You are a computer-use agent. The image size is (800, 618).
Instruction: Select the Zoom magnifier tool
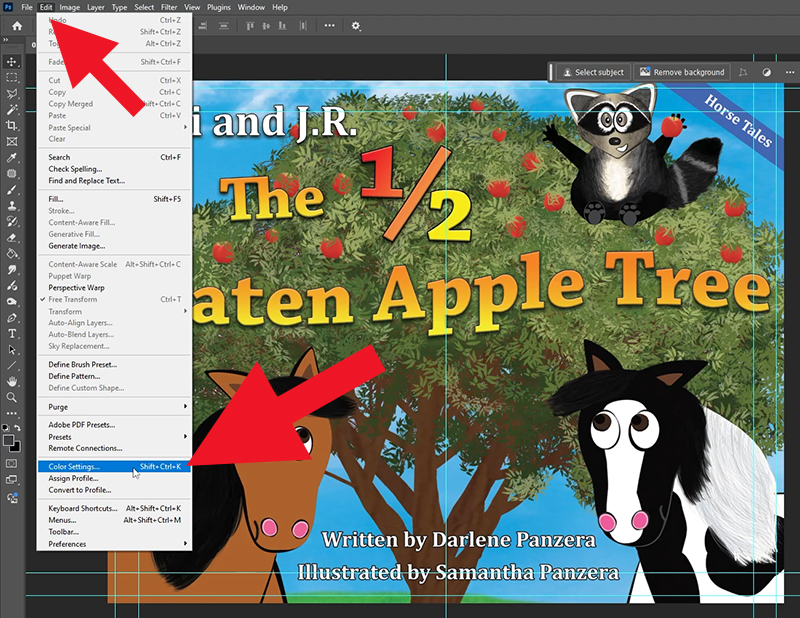[x=11, y=398]
